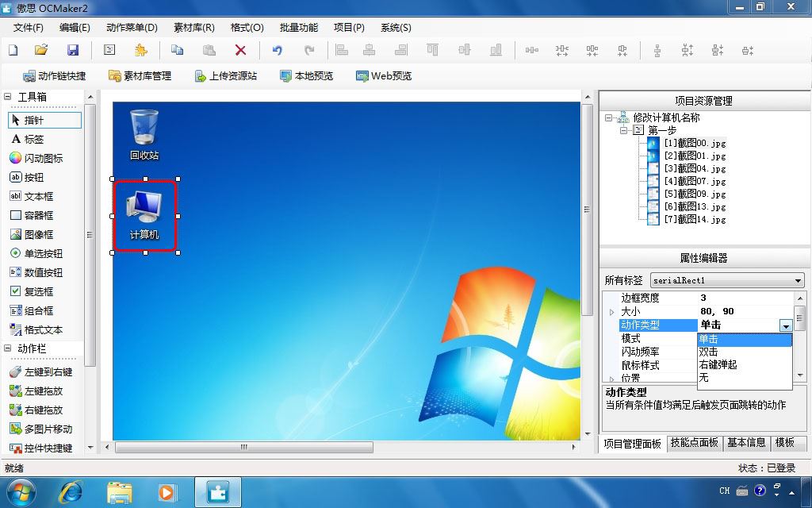Open the 项目(P) menu
812x508 pixels.
(x=349, y=28)
